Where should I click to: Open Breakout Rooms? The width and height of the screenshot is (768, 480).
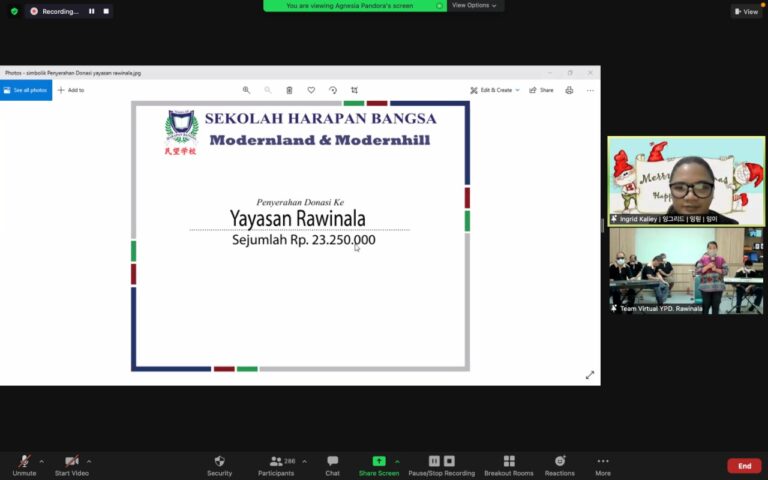click(x=509, y=461)
